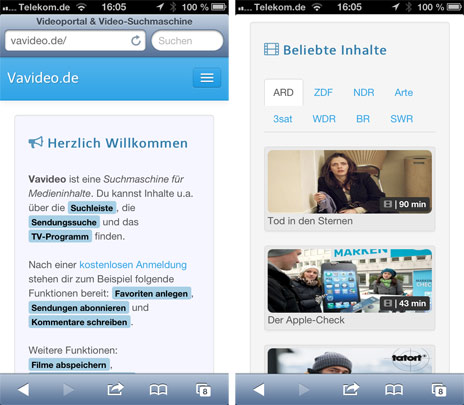Open the TV-Programm tag
Image resolution: width=464 pixels, height=405 pixels.
click(x=60, y=237)
